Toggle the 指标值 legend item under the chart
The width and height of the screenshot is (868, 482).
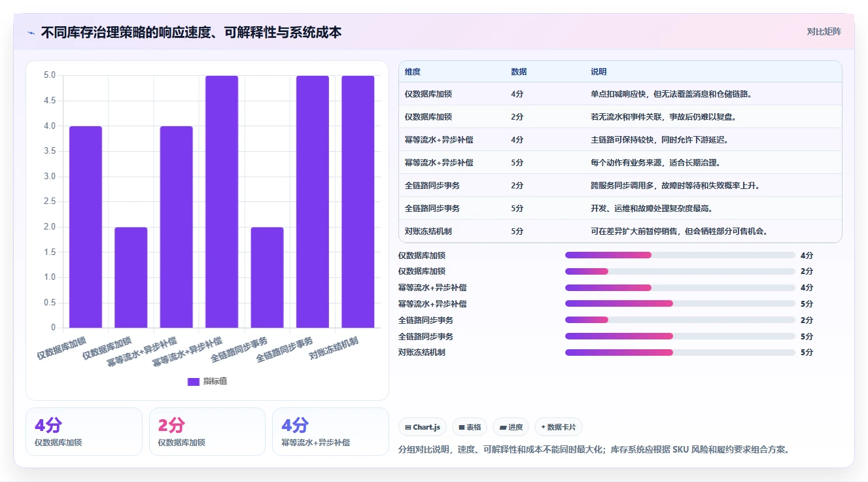point(207,381)
